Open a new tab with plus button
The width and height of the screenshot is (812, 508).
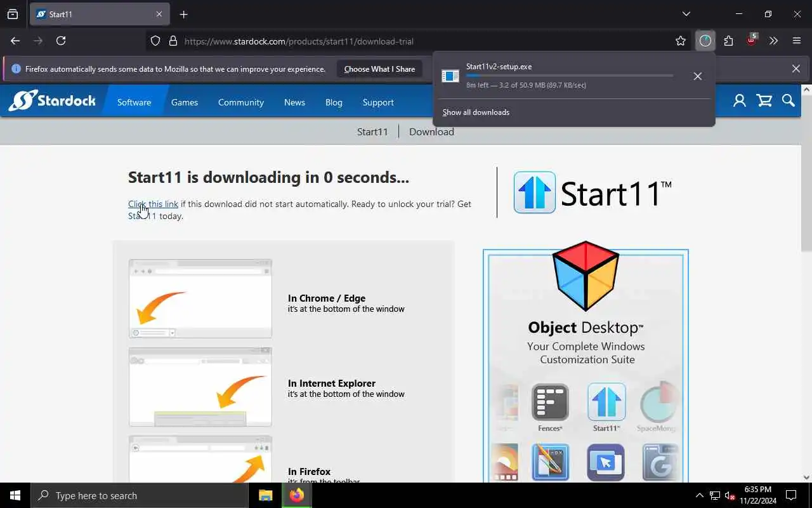coord(183,14)
